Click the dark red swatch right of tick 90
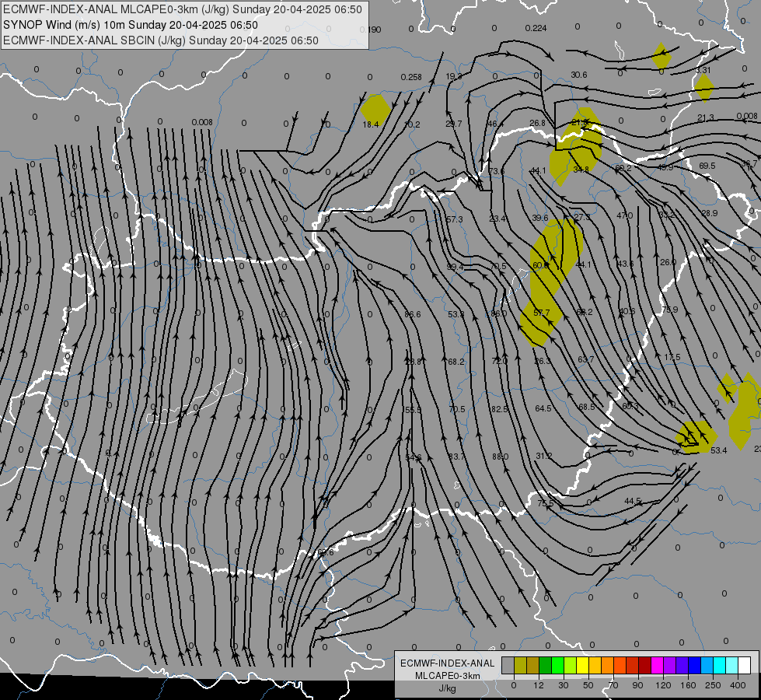 pyautogui.click(x=645, y=665)
